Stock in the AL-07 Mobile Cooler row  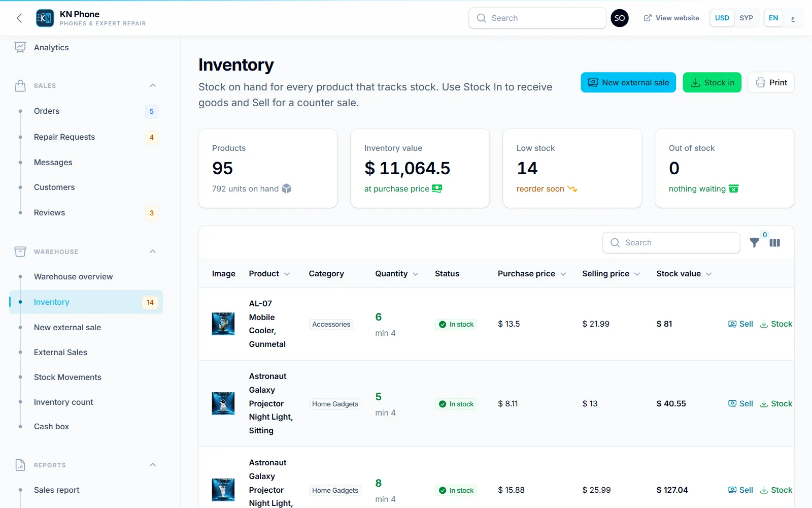point(776,324)
